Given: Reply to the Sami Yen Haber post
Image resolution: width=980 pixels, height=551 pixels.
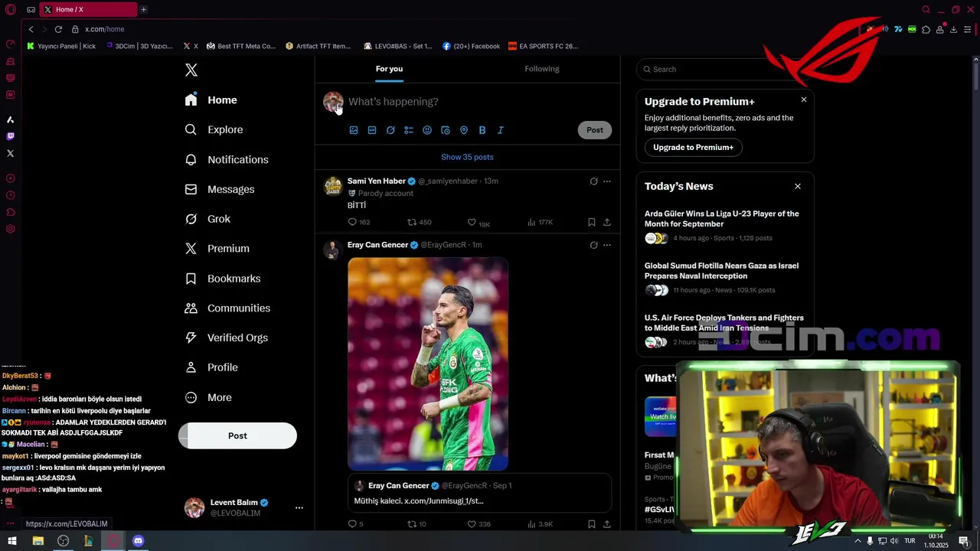Looking at the screenshot, I should (x=359, y=222).
